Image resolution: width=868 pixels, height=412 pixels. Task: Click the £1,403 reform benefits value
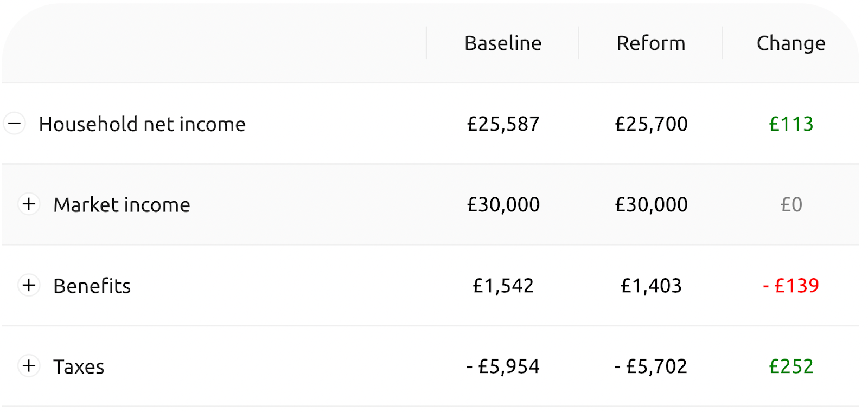click(651, 286)
